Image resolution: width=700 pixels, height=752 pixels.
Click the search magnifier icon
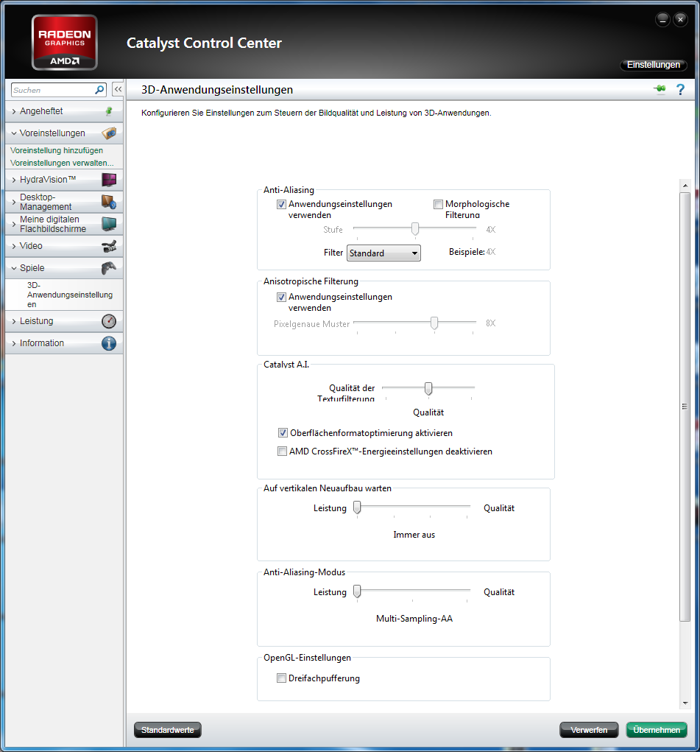click(x=100, y=90)
